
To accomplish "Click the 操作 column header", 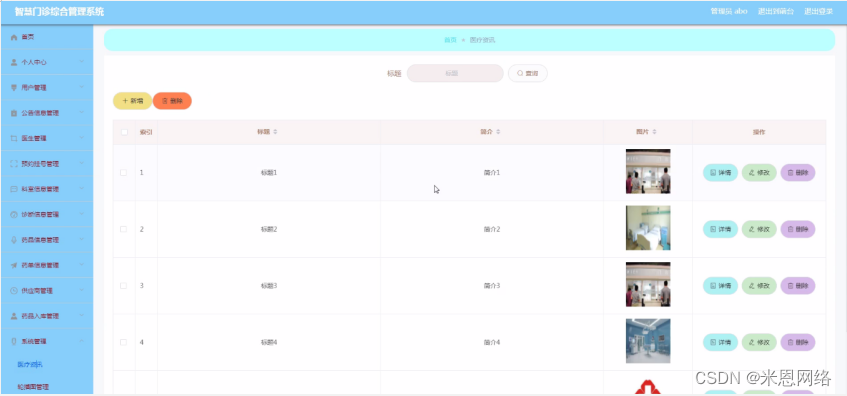I will point(759,132).
